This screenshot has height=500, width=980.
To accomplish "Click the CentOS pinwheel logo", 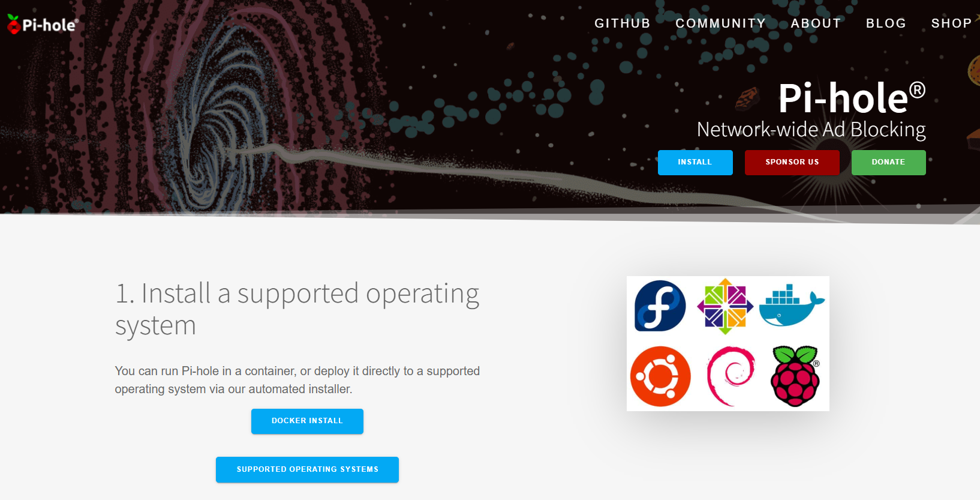I will click(x=725, y=306).
